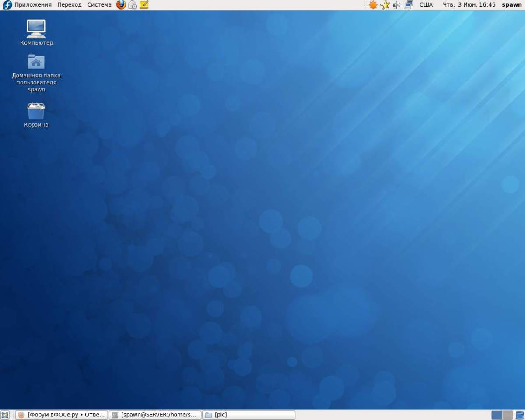Select the Корзина trash icon

(36, 111)
